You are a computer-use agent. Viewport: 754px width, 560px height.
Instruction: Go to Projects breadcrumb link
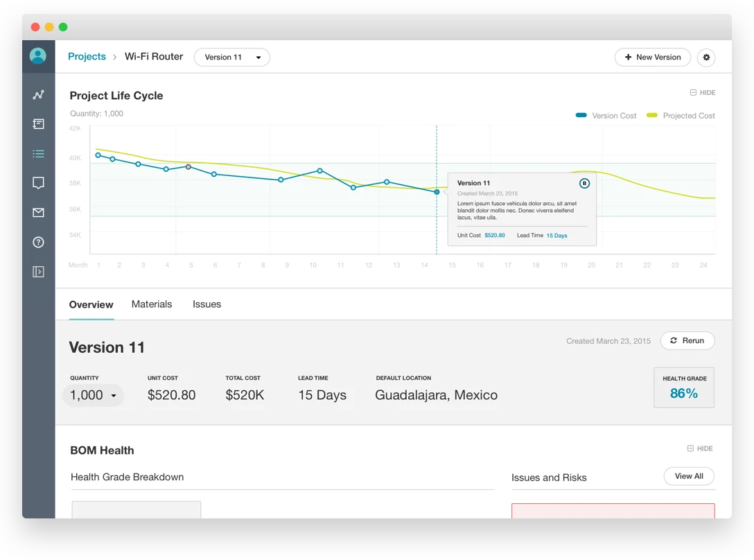click(87, 56)
